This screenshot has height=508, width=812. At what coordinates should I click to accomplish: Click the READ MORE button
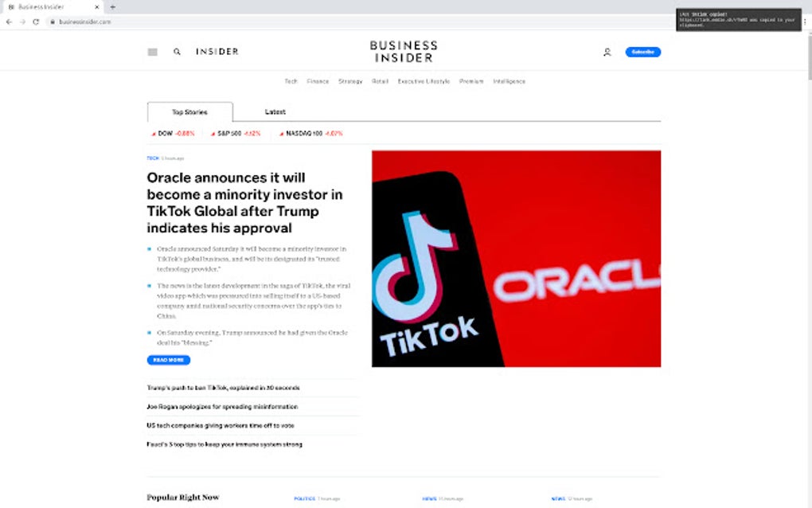(x=168, y=359)
